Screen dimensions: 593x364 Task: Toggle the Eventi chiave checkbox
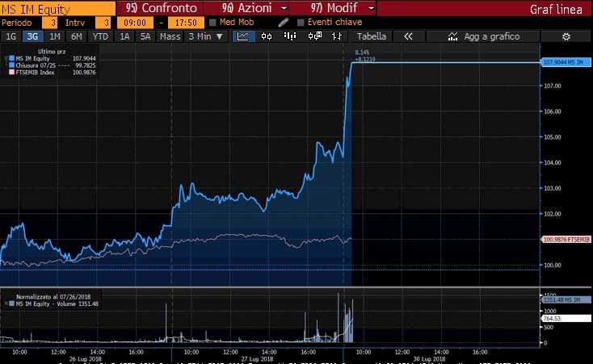pyautogui.click(x=301, y=23)
